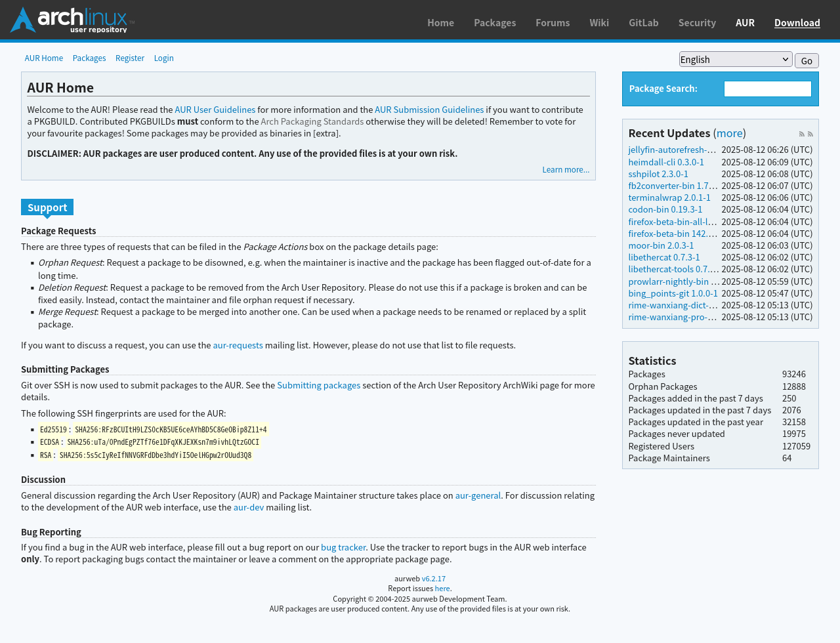Open the terminalwrap 2.0.1-1 package

[x=669, y=197]
